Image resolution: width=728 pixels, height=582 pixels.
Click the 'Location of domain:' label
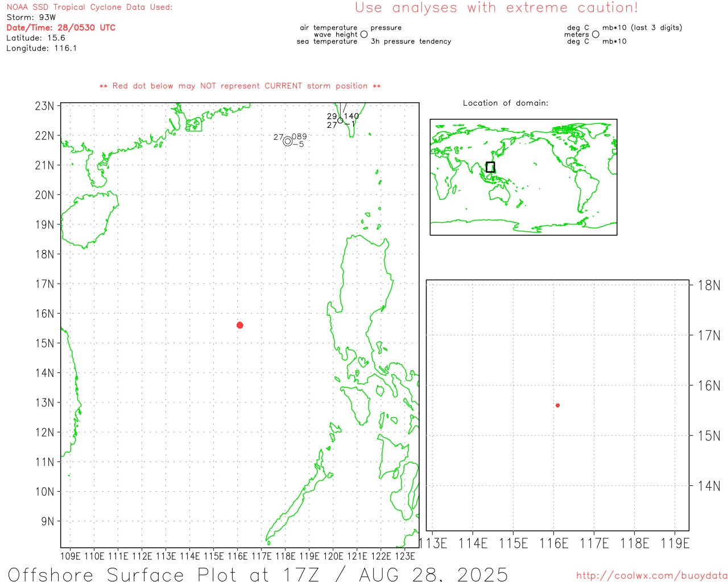tap(506, 103)
